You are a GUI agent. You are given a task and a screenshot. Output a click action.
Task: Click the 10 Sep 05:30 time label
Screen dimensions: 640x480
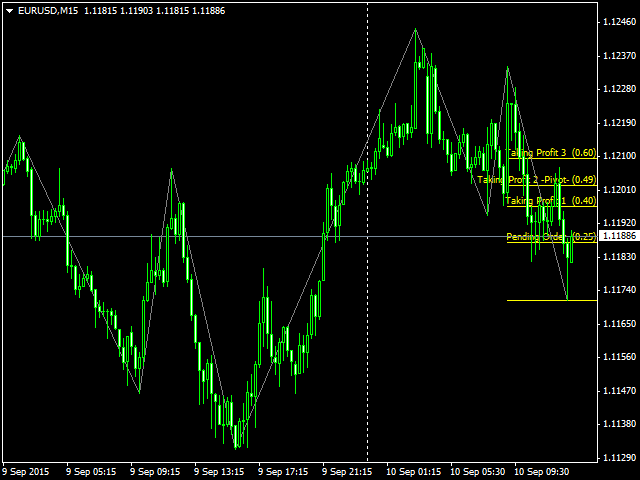tap(478, 472)
